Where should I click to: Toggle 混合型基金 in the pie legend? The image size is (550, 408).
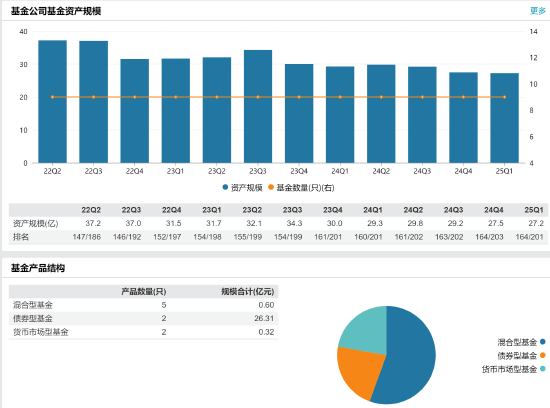point(521,342)
